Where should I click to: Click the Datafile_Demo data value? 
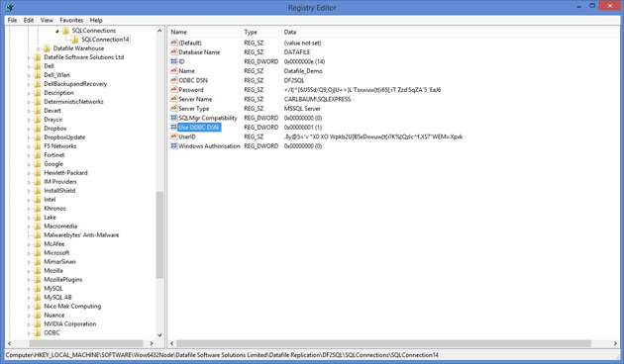(303, 71)
